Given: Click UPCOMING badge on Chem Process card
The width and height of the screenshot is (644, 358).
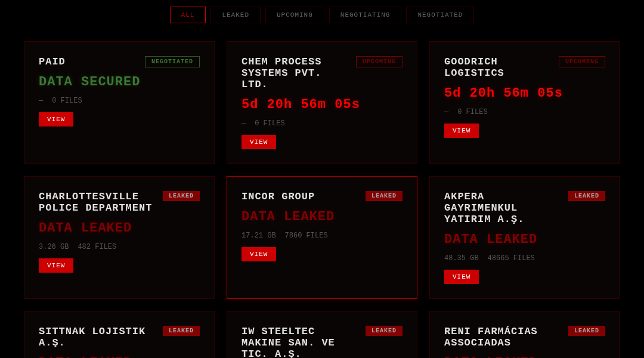Looking at the screenshot, I should tap(379, 61).
